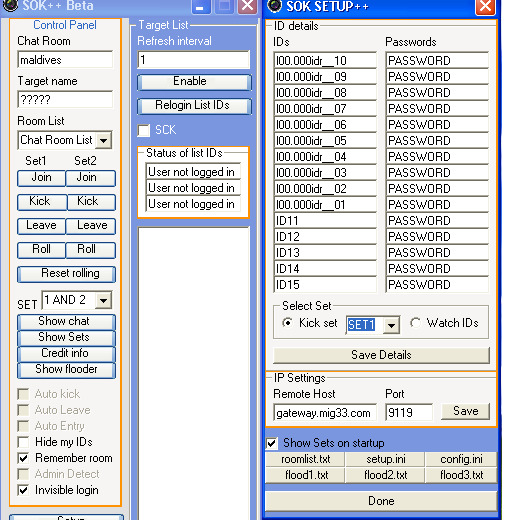Minimize the SOK++ Beta window

(201, 6)
